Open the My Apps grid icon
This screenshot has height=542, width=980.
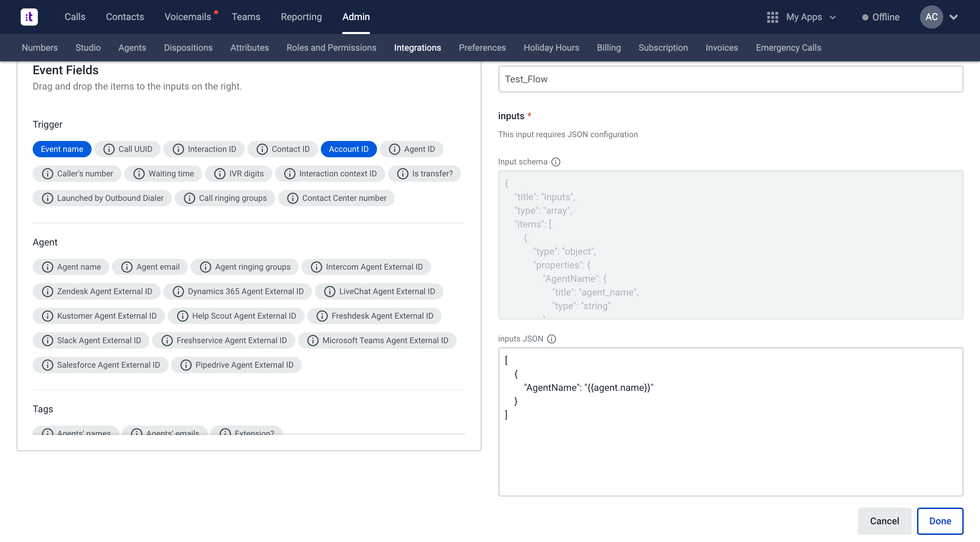pos(772,17)
